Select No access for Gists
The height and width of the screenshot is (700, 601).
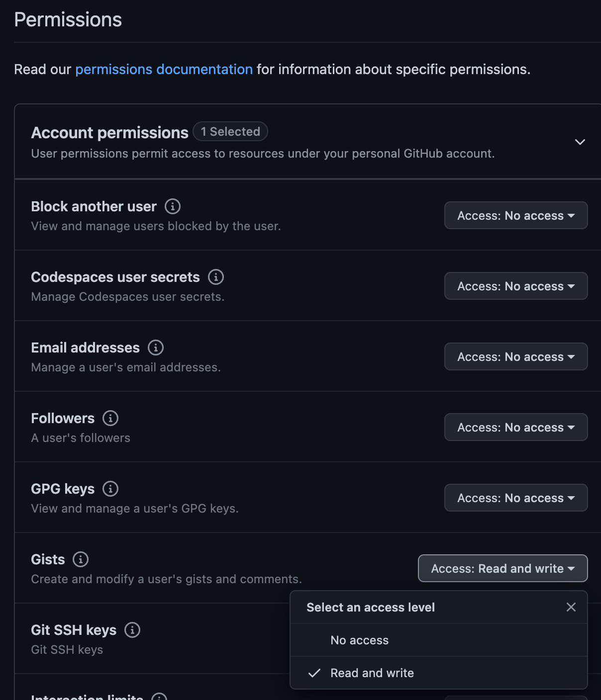(x=359, y=640)
